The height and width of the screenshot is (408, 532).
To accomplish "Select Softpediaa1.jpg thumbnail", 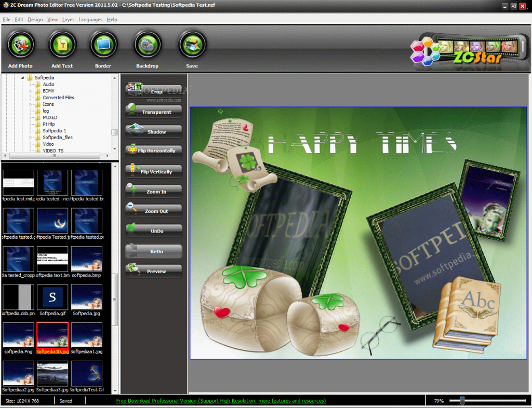I will point(87,338).
